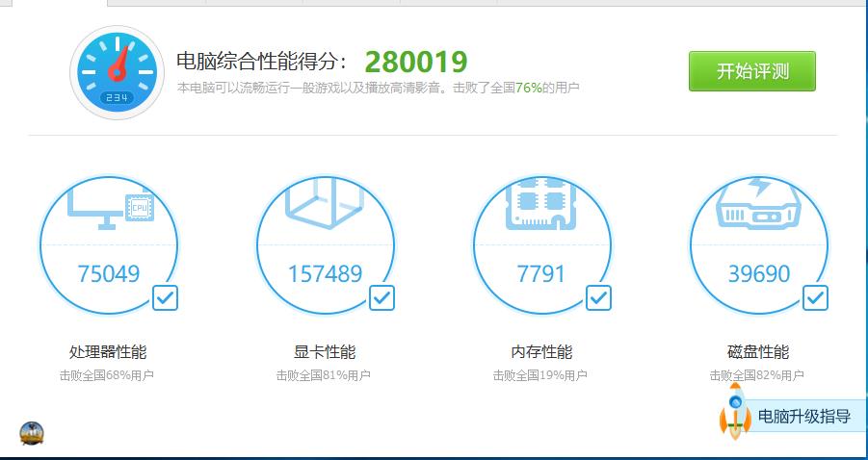Click the processor score 75049

coord(109,273)
